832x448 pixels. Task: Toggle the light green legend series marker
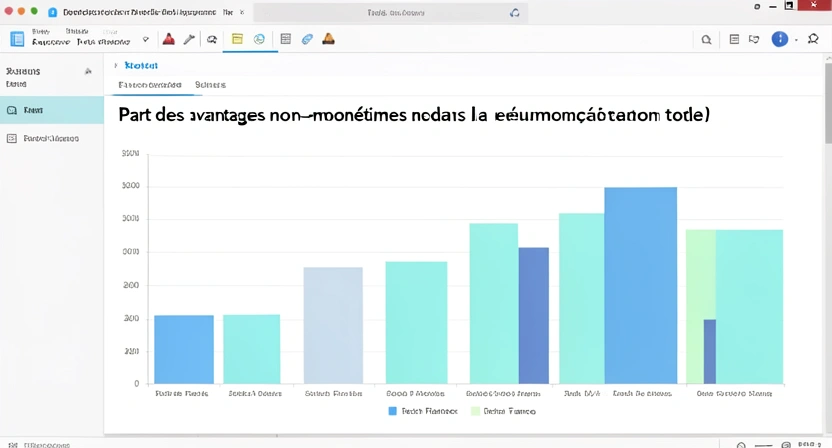click(x=474, y=411)
